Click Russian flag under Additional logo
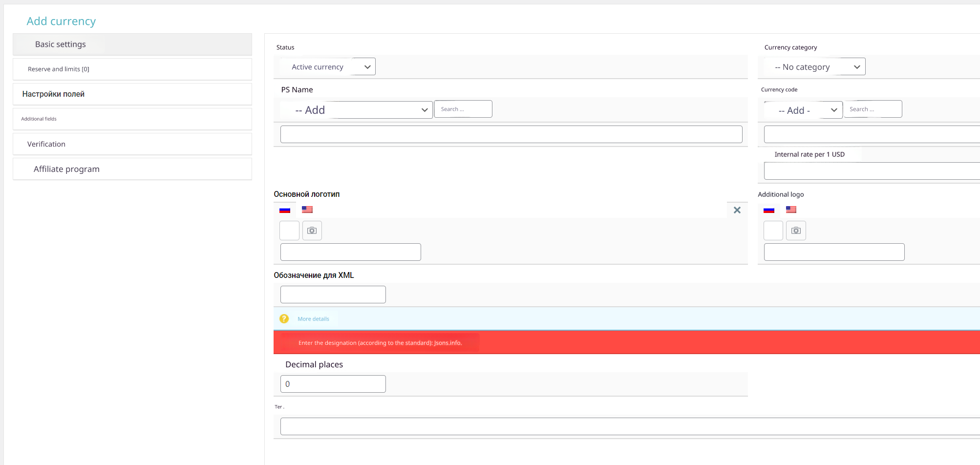 point(769,210)
